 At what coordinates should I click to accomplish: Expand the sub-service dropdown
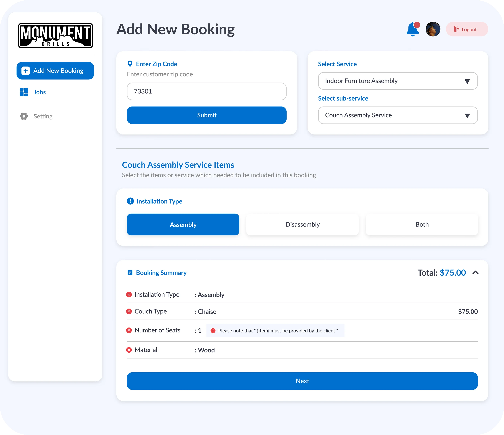click(x=398, y=115)
